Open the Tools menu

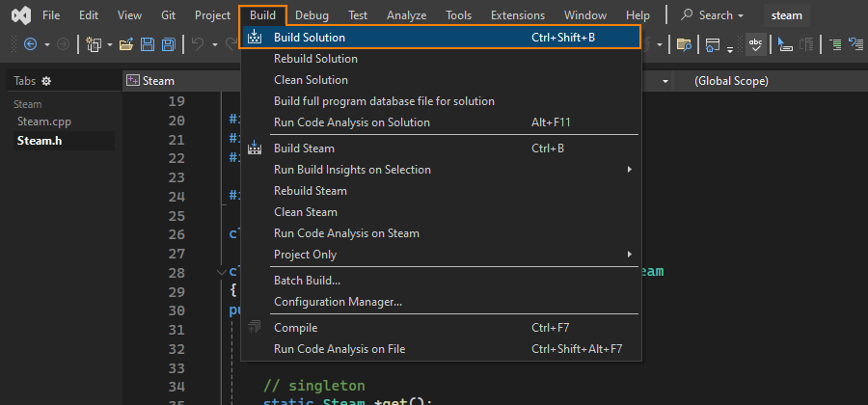point(459,15)
